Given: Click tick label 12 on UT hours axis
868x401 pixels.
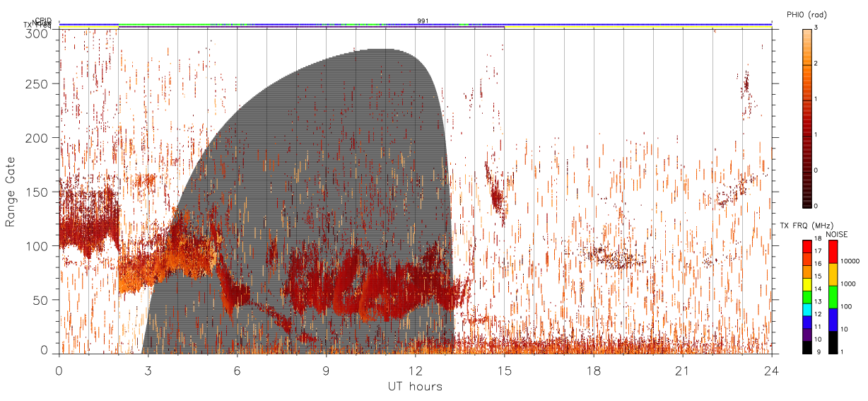Looking at the screenshot, I should pos(415,371).
